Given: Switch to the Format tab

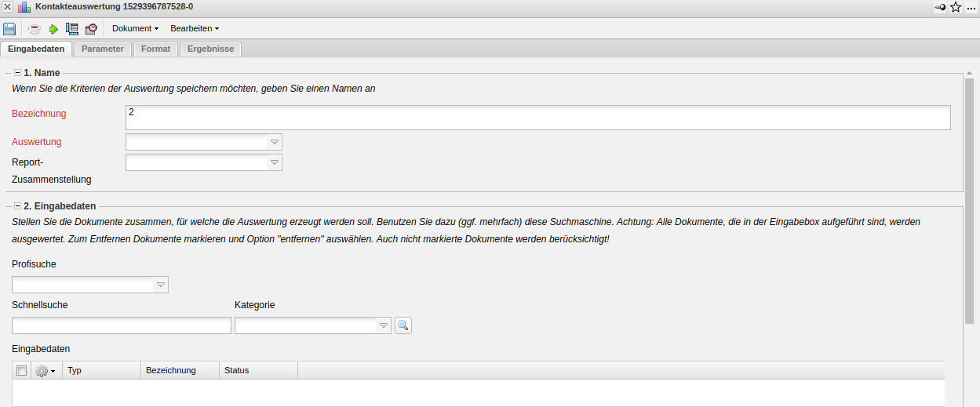Looking at the screenshot, I should coord(155,49).
